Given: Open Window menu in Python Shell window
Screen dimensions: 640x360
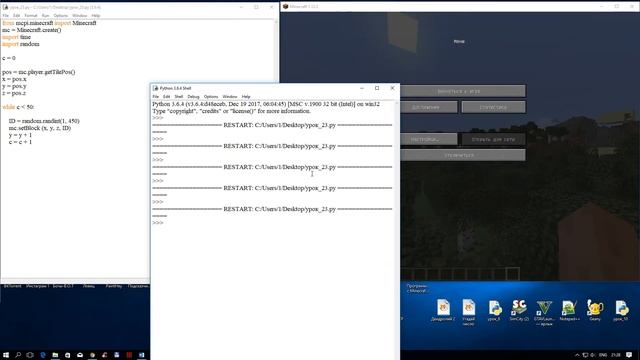Looking at the screenshot, I should [230, 97].
